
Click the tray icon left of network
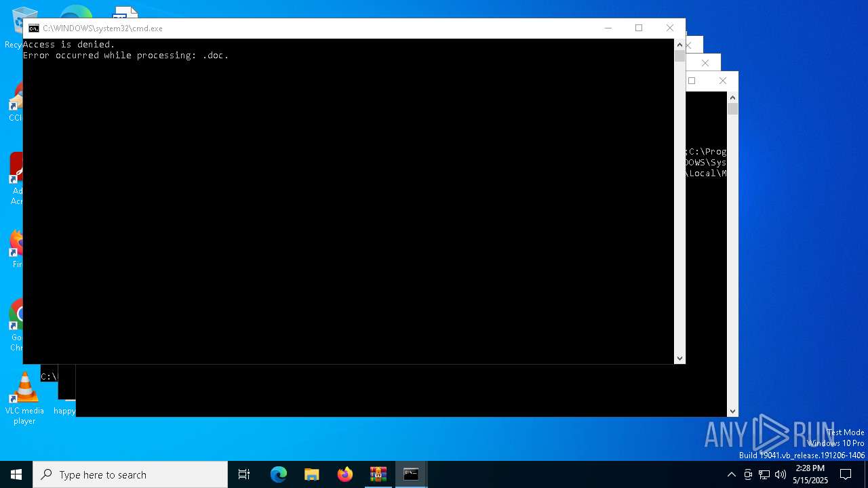tap(748, 474)
